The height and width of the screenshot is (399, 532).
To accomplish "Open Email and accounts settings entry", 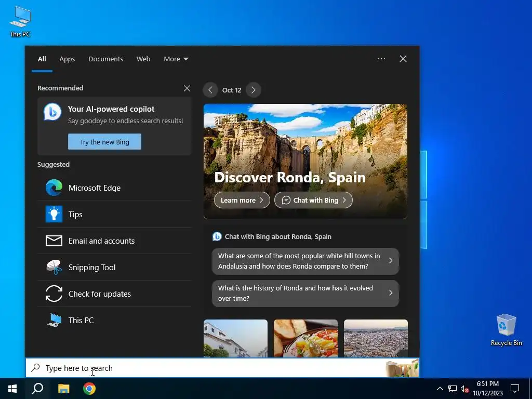I will (x=115, y=241).
